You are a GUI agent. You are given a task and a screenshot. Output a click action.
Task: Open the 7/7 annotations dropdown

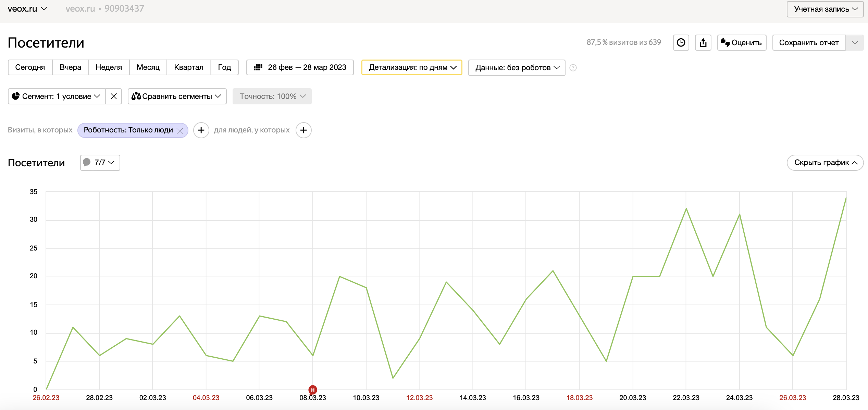pos(100,162)
